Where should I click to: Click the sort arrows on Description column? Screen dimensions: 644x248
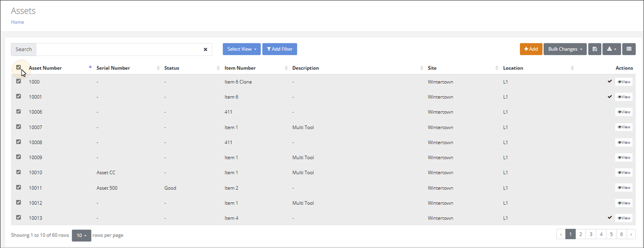point(421,68)
